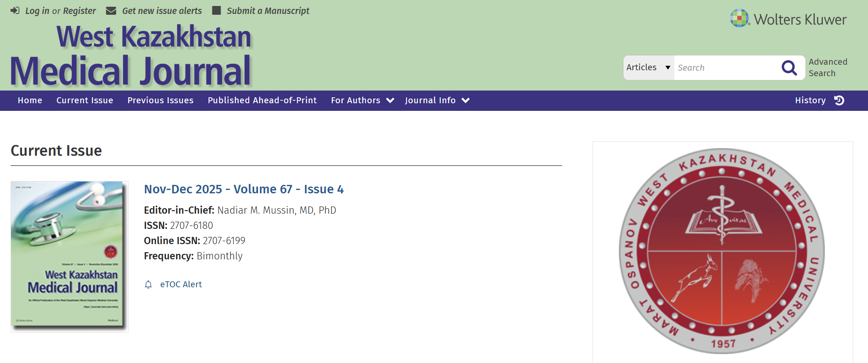Open the Articles search scope dropdown
Viewport: 868px width, 363px height.
[x=648, y=68]
